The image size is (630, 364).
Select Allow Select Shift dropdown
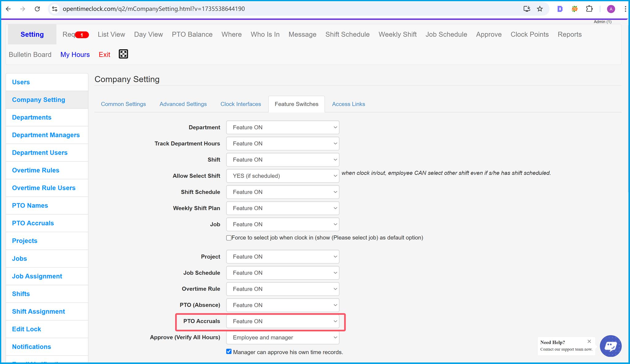pos(282,175)
